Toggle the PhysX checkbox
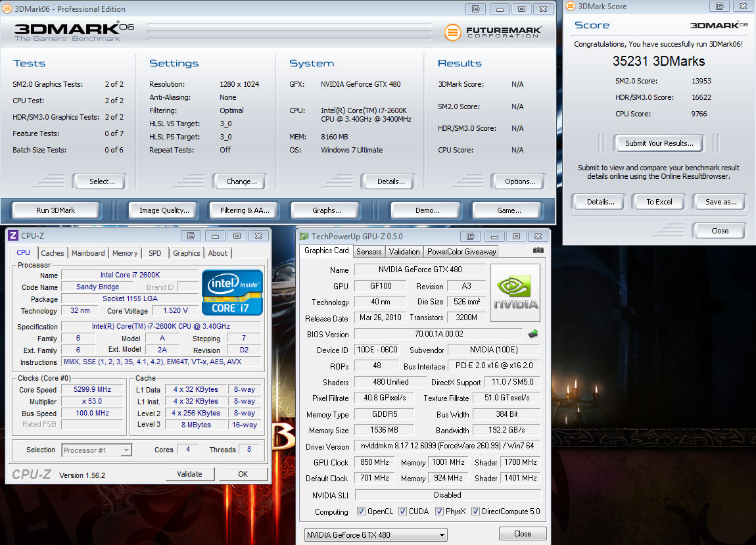756x545 pixels. (439, 511)
